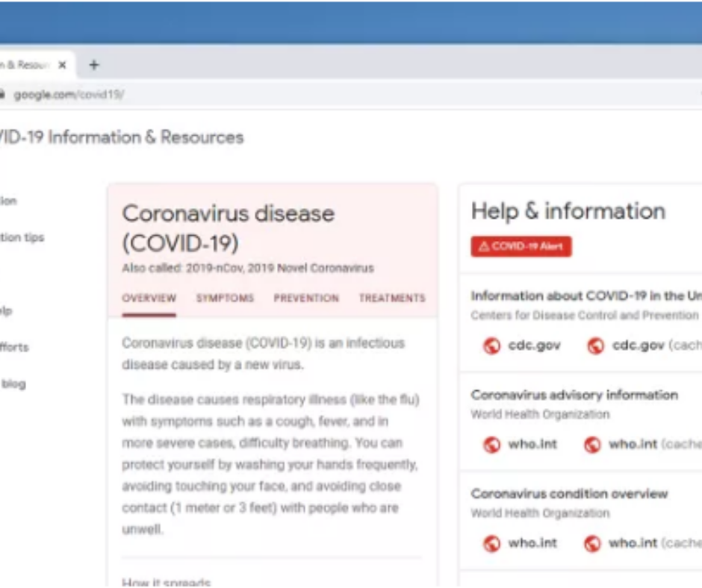Click the globe icon beside cdc.gov cached

tap(596, 346)
